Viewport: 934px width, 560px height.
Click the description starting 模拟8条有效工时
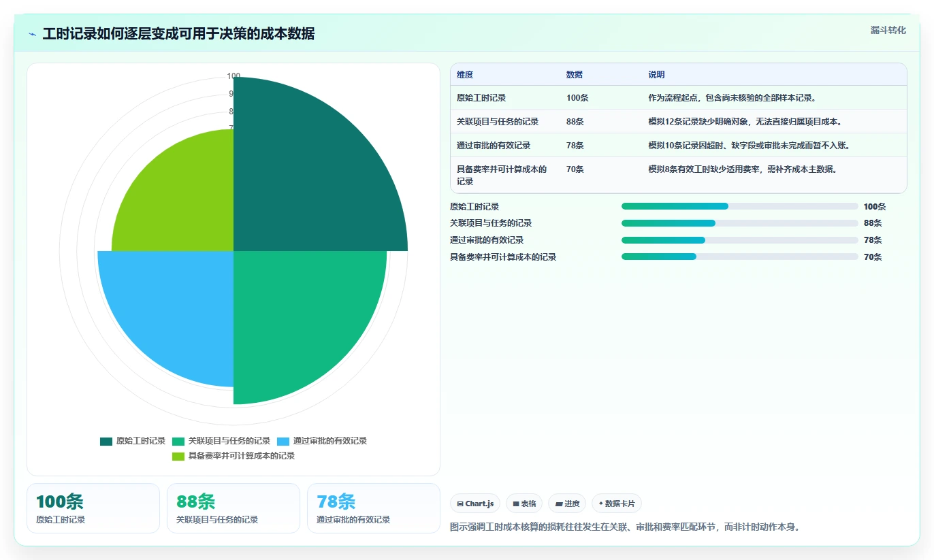point(743,169)
